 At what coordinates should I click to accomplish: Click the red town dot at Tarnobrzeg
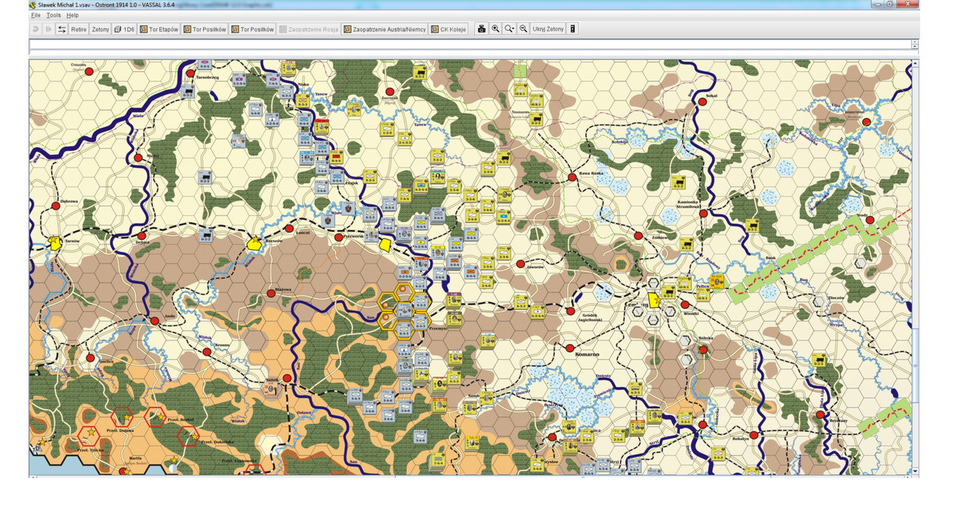(191, 73)
